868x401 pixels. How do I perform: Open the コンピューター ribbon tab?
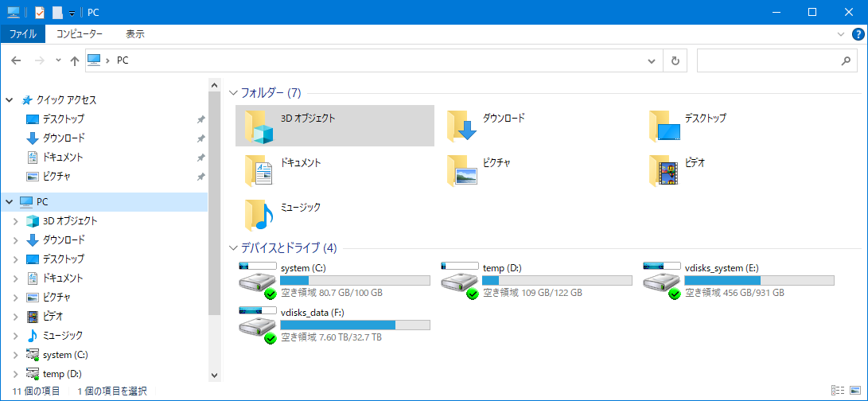pos(79,33)
